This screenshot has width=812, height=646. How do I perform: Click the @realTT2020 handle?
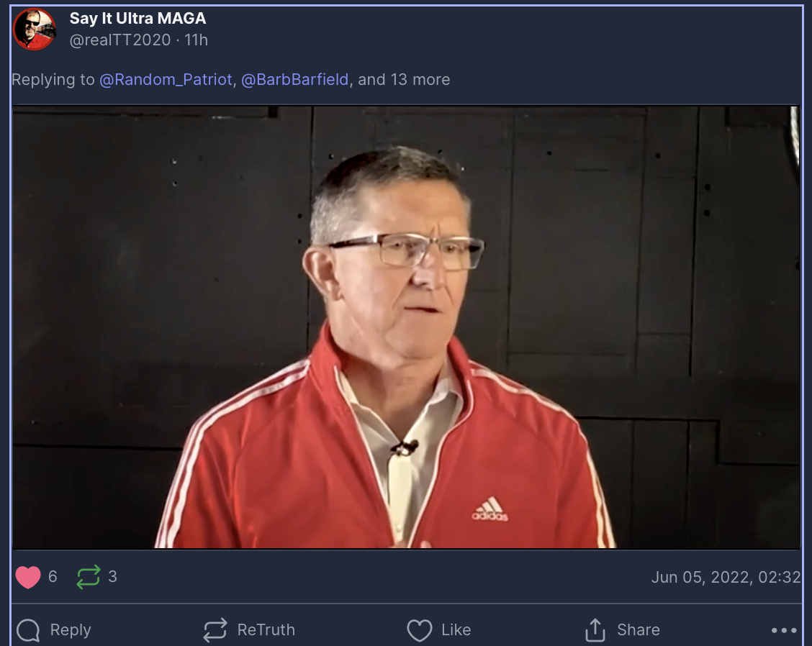tap(120, 40)
